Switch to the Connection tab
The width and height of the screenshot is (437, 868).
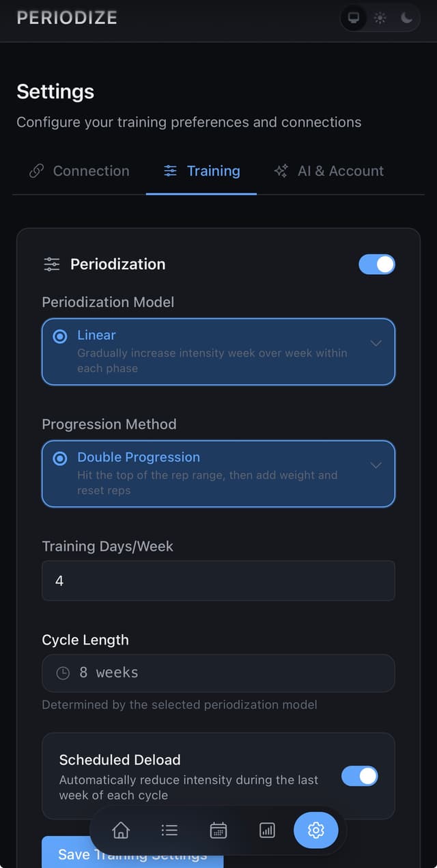click(x=78, y=171)
